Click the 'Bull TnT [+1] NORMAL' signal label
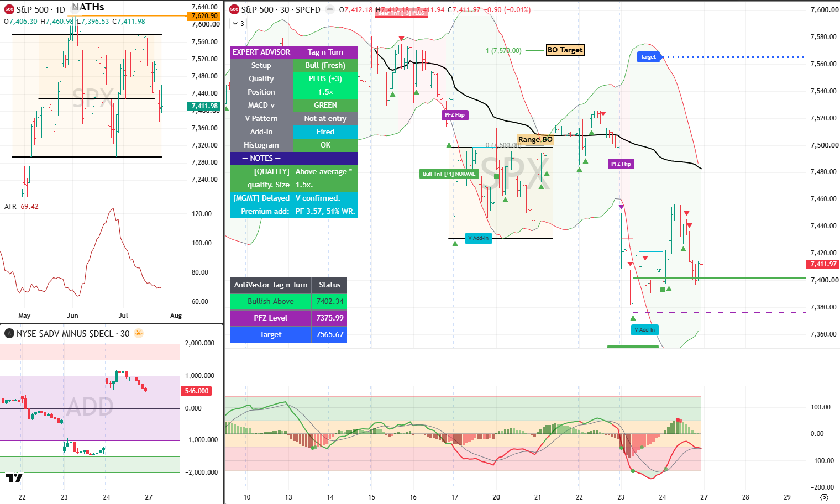Screen dimensions: 840x504 [x=449, y=174]
